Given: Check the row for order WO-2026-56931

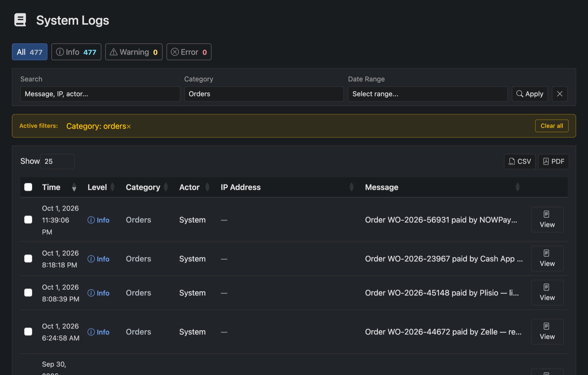Looking at the screenshot, I should 28,220.
